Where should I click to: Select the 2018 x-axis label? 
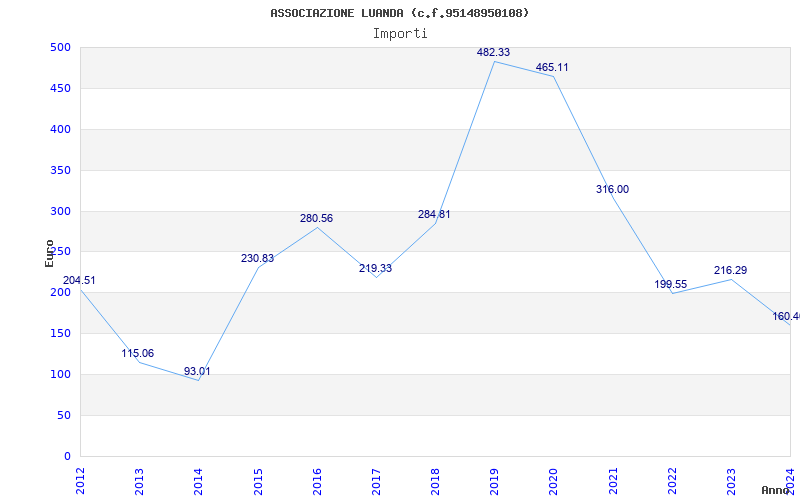[435, 481]
